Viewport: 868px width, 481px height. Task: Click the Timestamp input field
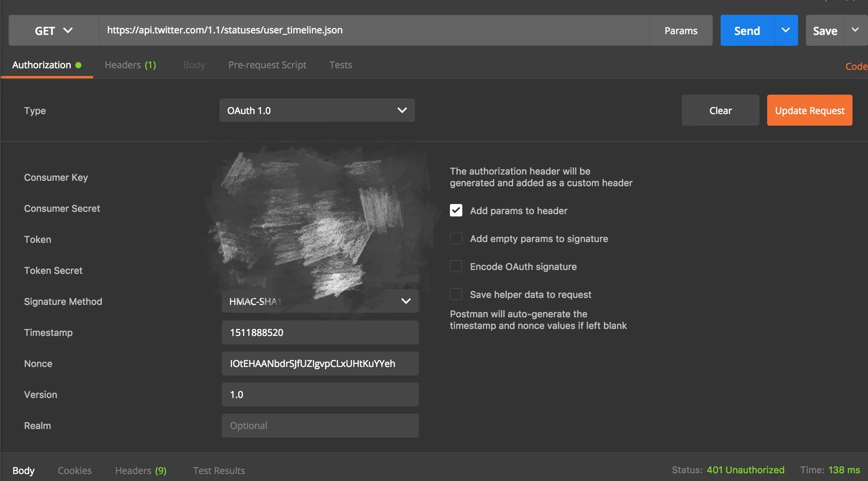[320, 332]
